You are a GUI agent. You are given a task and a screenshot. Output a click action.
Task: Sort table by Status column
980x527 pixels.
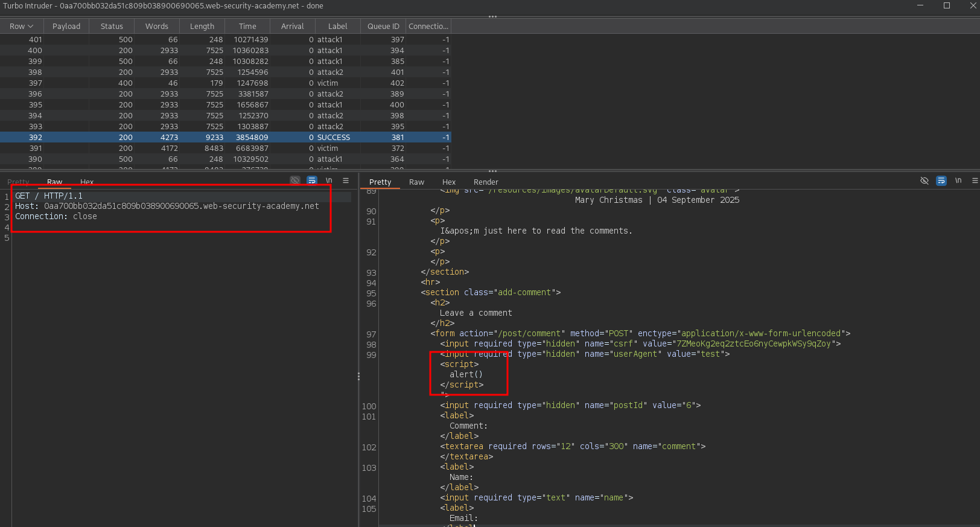coord(112,26)
